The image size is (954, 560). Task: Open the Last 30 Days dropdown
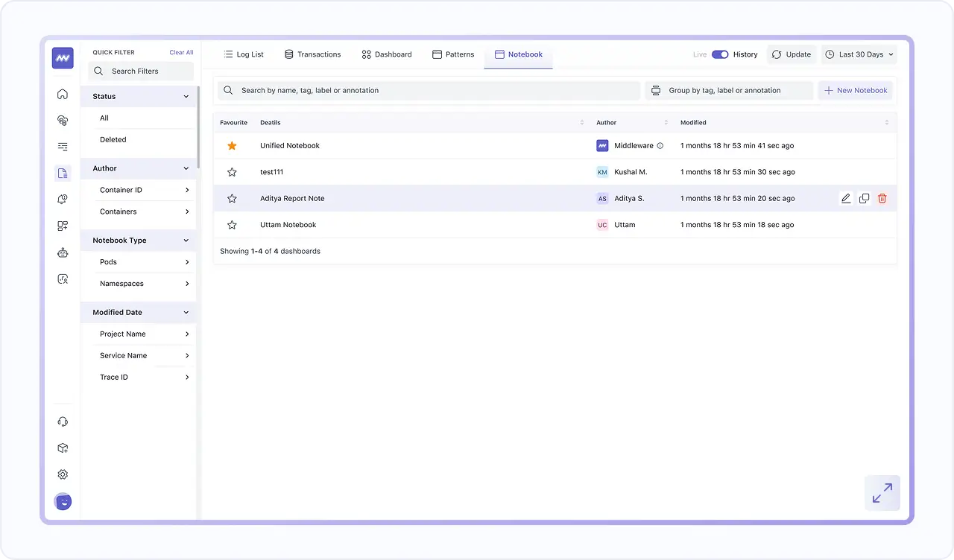point(859,54)
